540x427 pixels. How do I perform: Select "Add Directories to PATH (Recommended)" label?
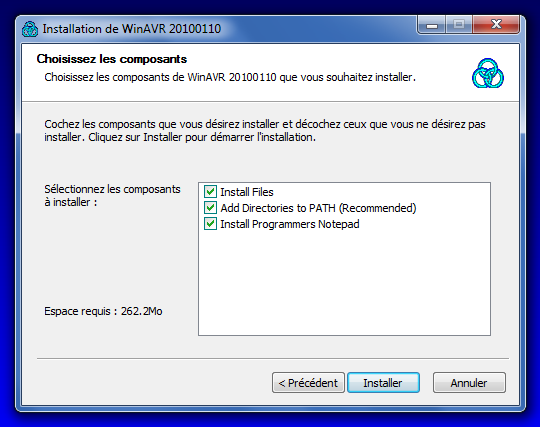click(318, 208)
